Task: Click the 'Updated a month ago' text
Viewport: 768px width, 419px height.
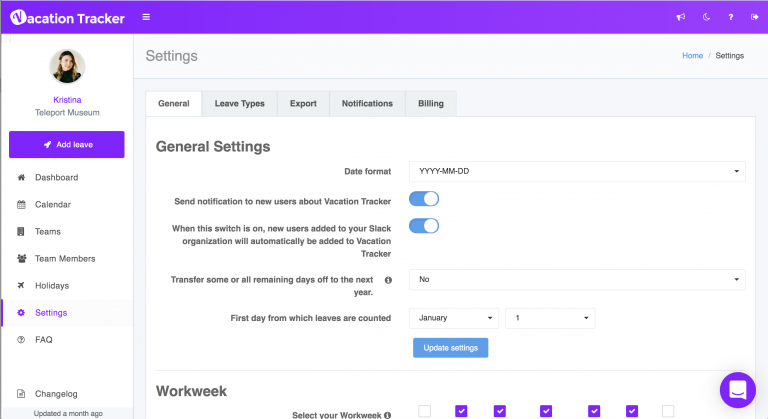Action: [68, 414]
